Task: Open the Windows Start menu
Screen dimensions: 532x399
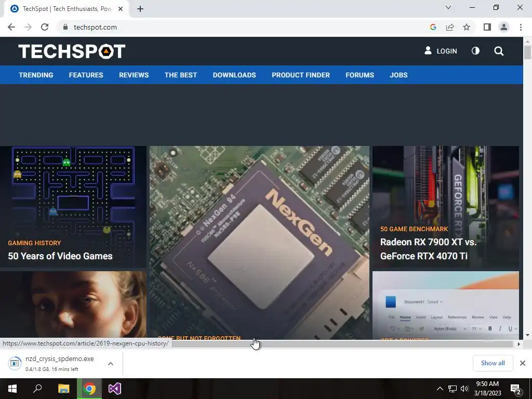Action: pos(12,389)
